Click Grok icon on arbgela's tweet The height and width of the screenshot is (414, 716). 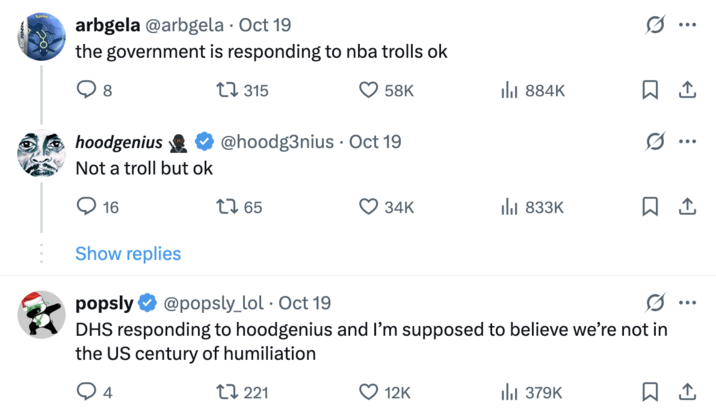point(656,25)
